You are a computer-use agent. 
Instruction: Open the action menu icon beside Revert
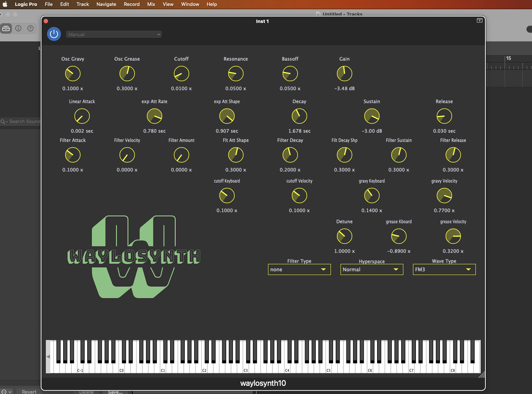pos(6,391)
